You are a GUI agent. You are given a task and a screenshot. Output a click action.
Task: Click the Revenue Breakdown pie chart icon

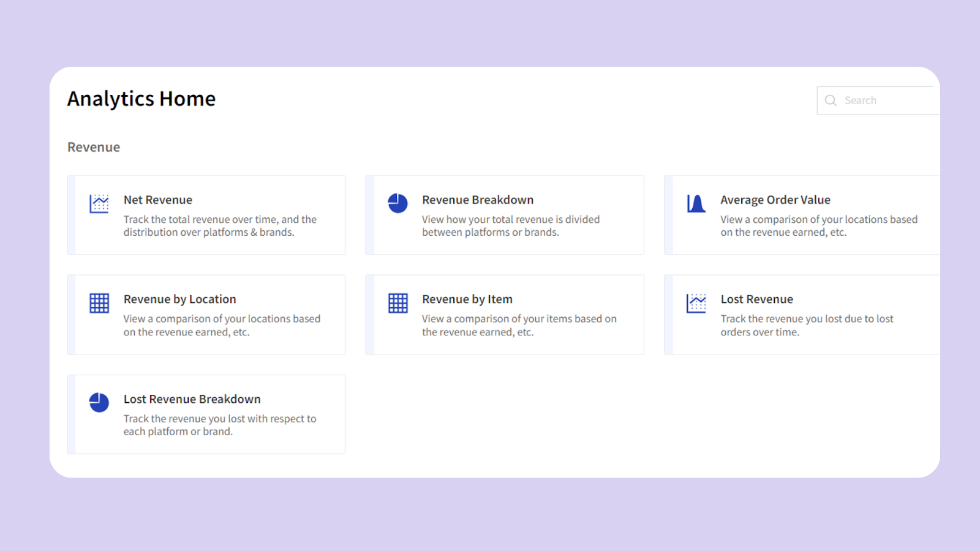coord(397,203)
